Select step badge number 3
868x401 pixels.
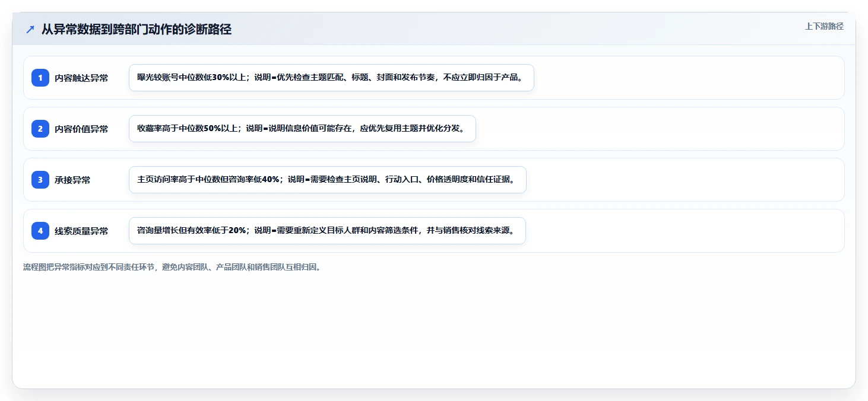(x=40, y=180)
